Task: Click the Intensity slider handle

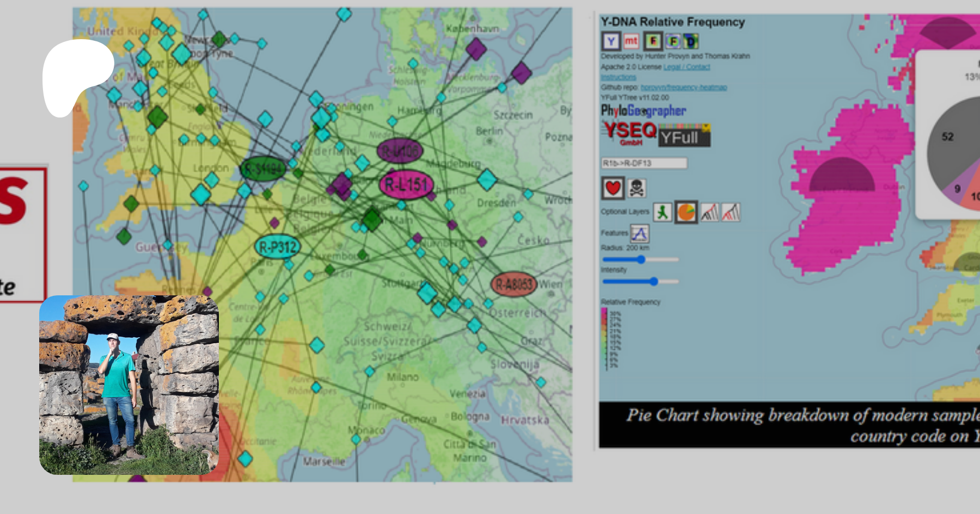Action: click(653, 281)
